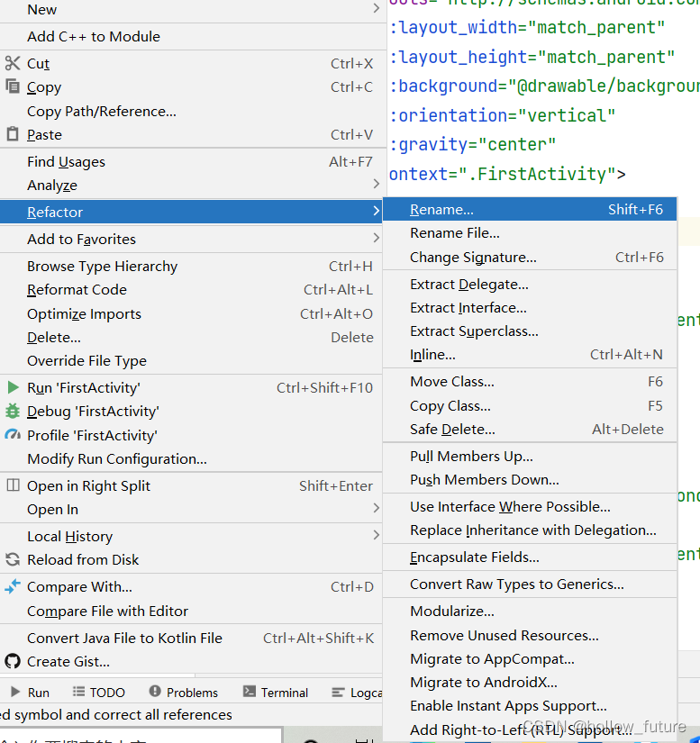Screen dimensions: 700x743
Task: Select Migrate to AndroidX...
Action: click(x=530, y=683)
